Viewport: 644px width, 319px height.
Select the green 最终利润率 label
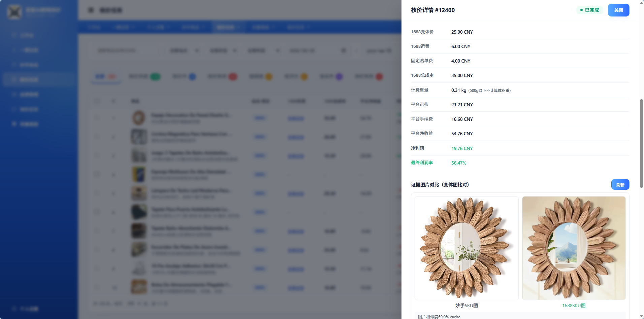point(422,163)
